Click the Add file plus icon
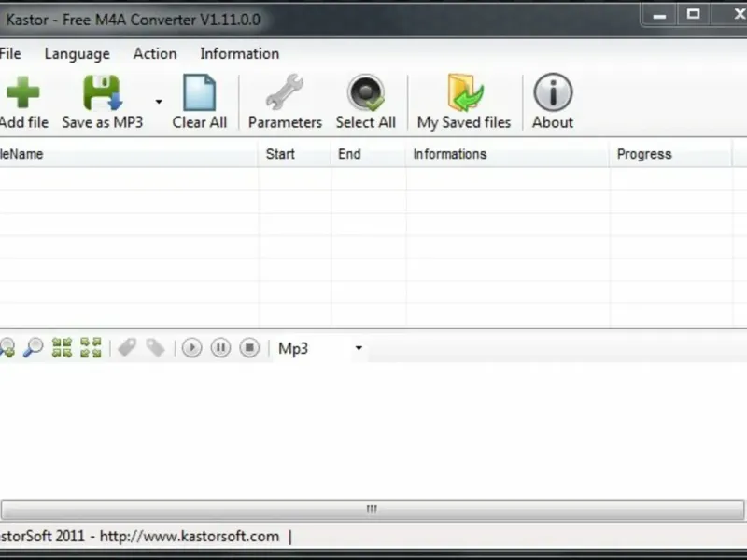Image resolution: width=747 pixels, height=560 pixels. pos(22,91)
